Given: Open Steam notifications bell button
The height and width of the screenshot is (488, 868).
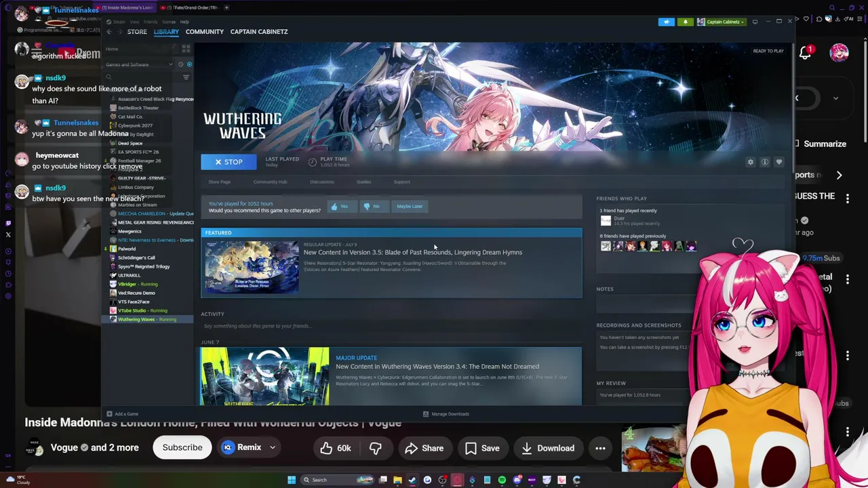Looking at the screenshot, I should [685, 22].
